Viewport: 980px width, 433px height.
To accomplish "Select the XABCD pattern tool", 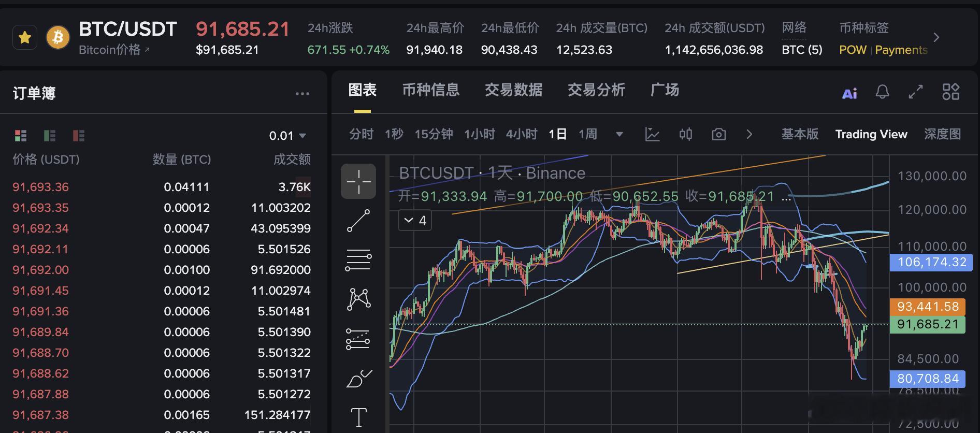I will point(358,299).
